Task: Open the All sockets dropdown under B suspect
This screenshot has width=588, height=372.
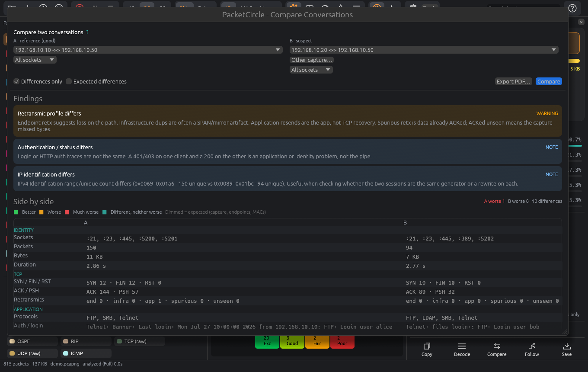Action: 311,70
